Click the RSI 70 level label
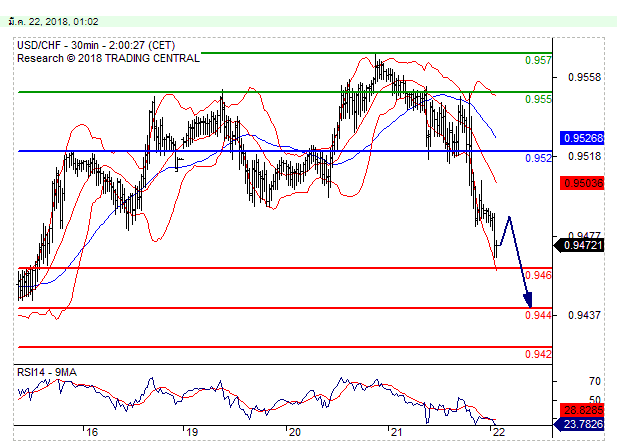617x448 pixels. pos(595,381)
